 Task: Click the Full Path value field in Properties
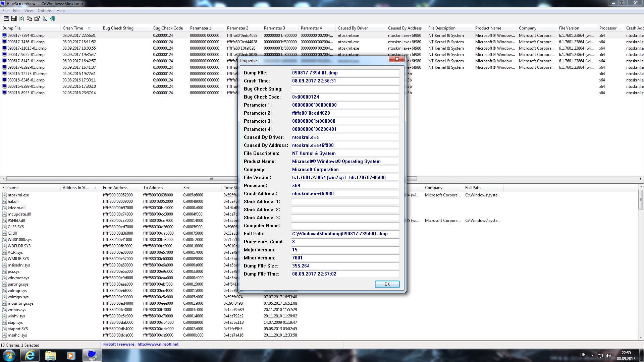pyautogui.click(x=345, y=234)
